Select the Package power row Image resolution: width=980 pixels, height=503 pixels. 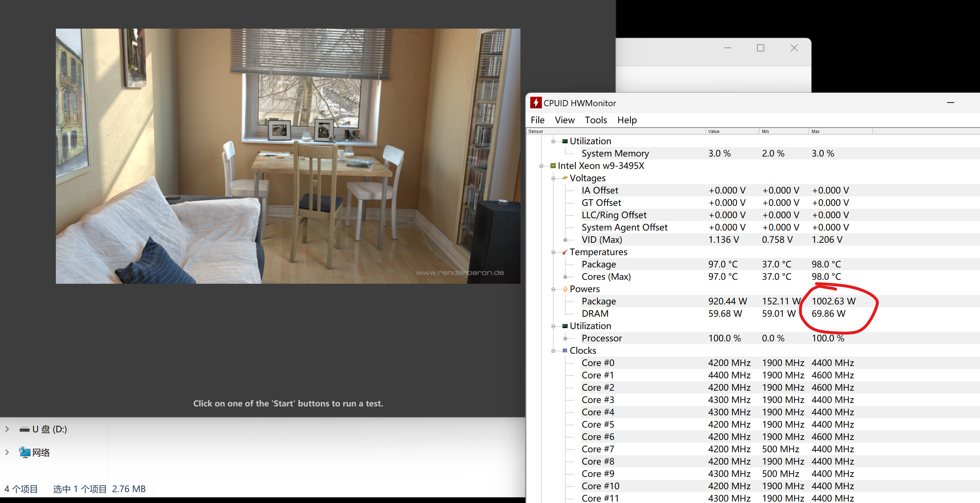598,302
